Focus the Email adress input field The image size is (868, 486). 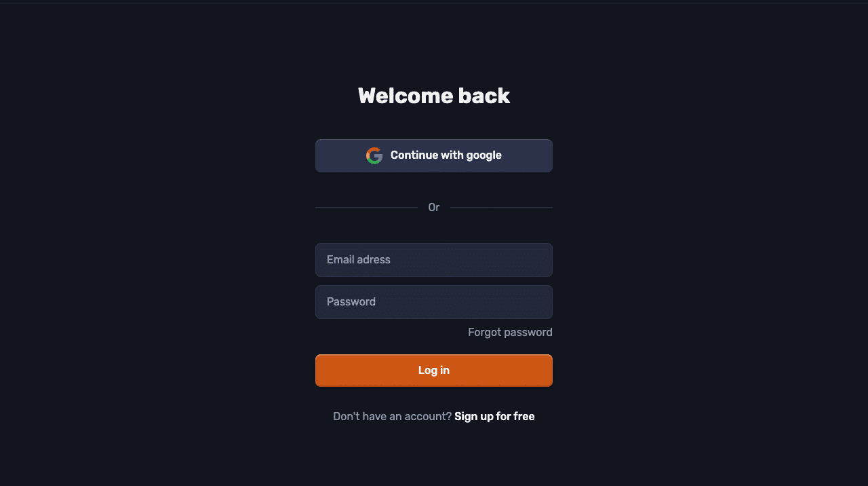click(434, 260)
